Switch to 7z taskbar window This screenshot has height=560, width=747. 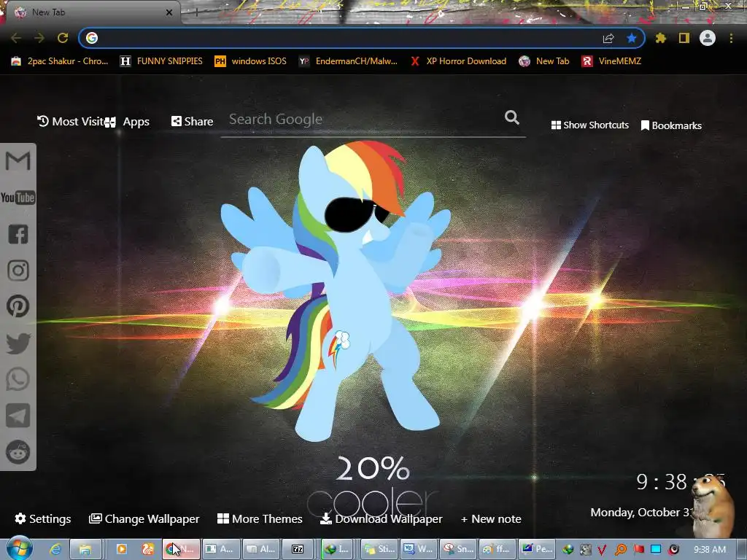[x=298, y=549]
